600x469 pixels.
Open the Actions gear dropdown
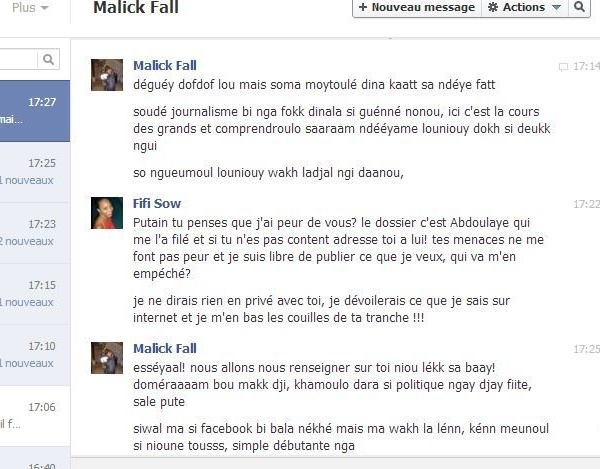tap(524, 7)
